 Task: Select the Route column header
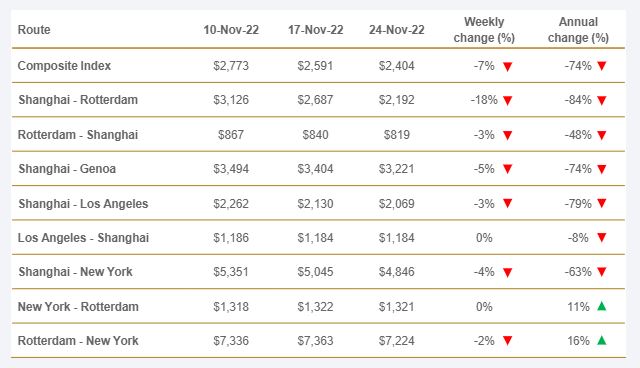point(34,30)
